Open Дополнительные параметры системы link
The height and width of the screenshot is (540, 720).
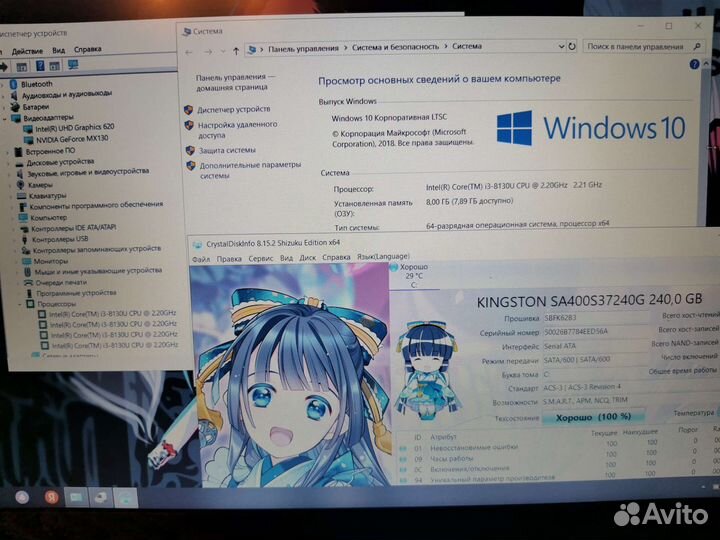pos(250,170)
